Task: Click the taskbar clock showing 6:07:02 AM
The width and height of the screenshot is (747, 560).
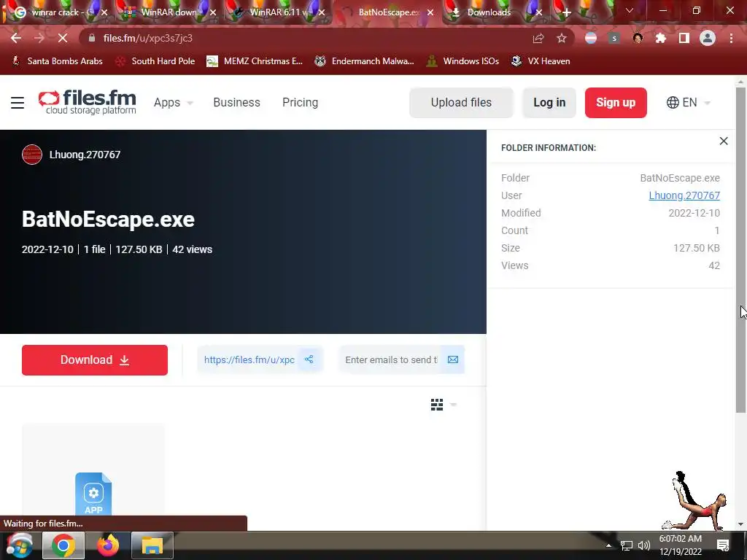Action: pos(681,545)
